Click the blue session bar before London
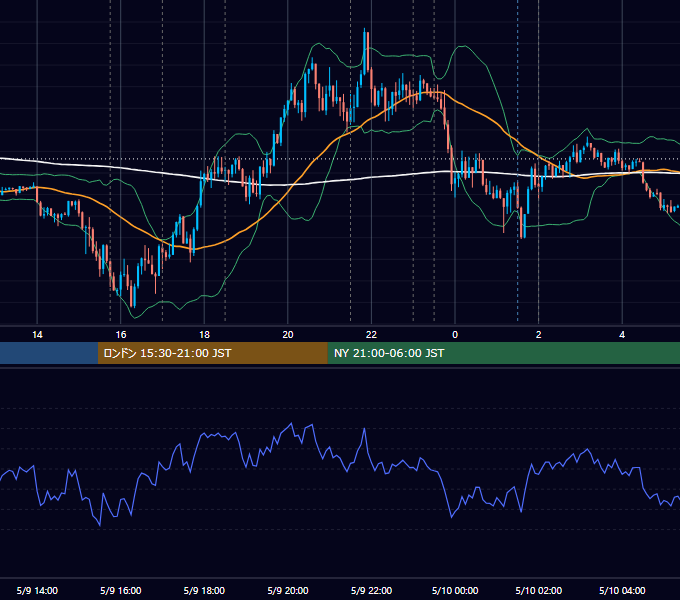Screen dimensions: 680x600 tap(49, 353)
